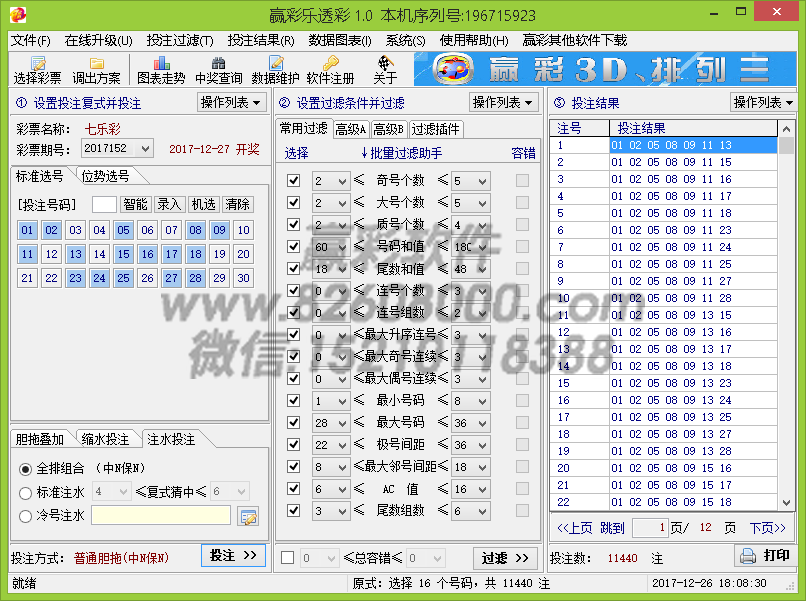Open the 操作列表 dropdown in the 投注 panel
Screen dimensions: 806x601
point(231,102)
